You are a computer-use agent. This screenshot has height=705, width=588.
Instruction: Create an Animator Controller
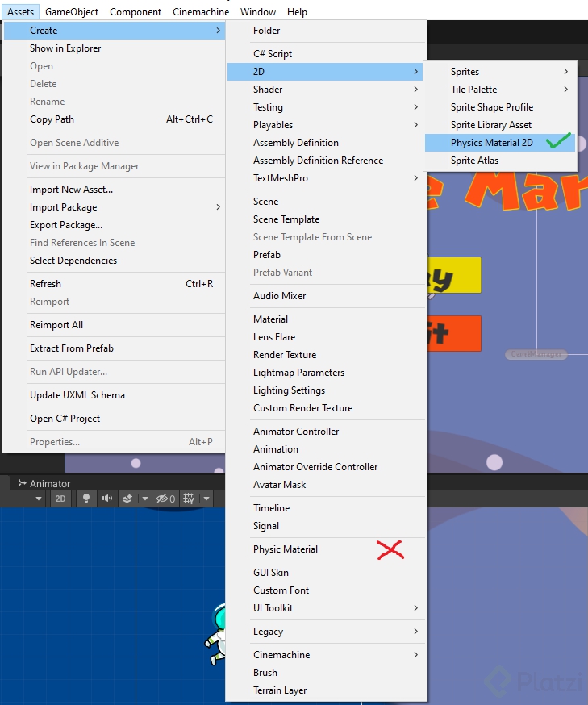[x=327, y=432]
